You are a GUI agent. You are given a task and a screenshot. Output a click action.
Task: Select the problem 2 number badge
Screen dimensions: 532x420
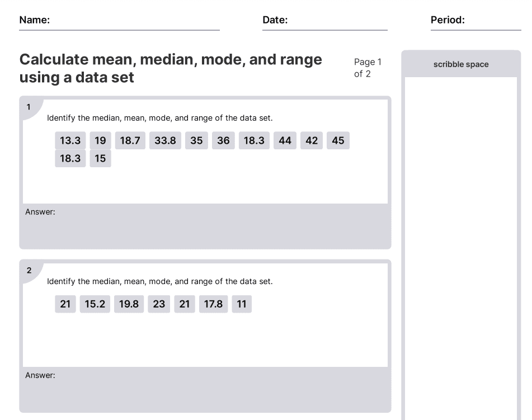pyautogui.click(x=29, y=271)
